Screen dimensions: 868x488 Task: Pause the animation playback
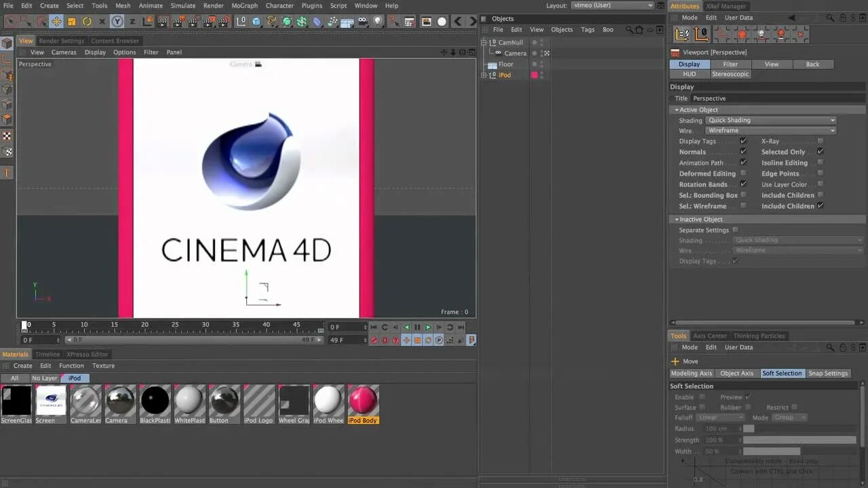coord(417,327)
